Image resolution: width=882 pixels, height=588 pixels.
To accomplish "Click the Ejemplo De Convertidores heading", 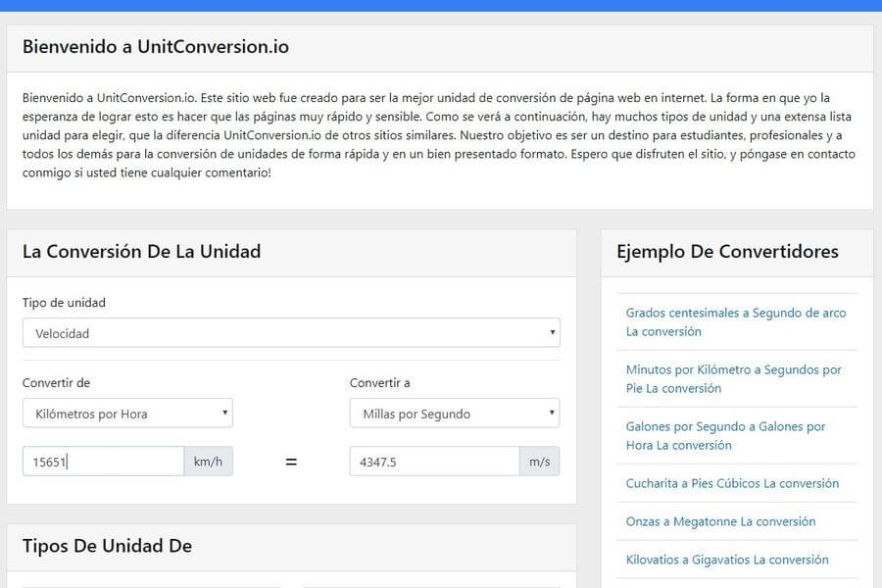I will 727,252.
